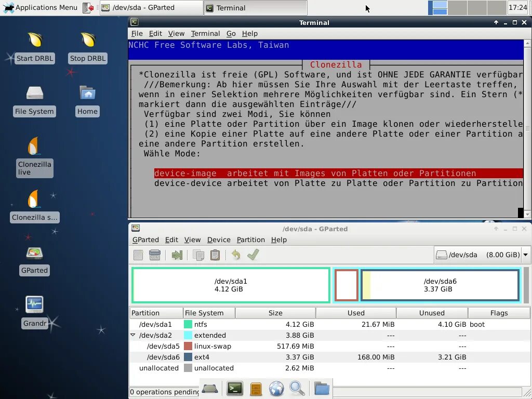Screen dimensions: 532x399
Task: Collapse the /dev/sda2 extended partition row
Action: pyautogui.click(x=133, y=335)
